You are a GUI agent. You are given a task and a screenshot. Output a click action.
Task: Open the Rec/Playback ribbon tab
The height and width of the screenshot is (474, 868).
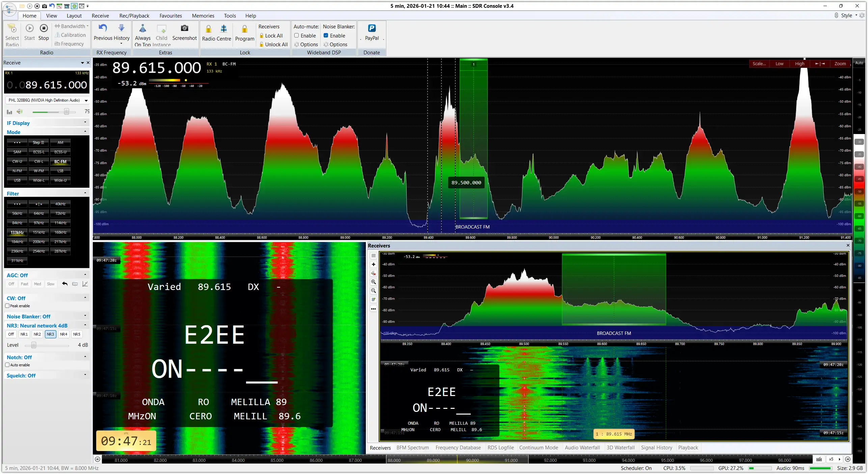[x=134, y=16]
